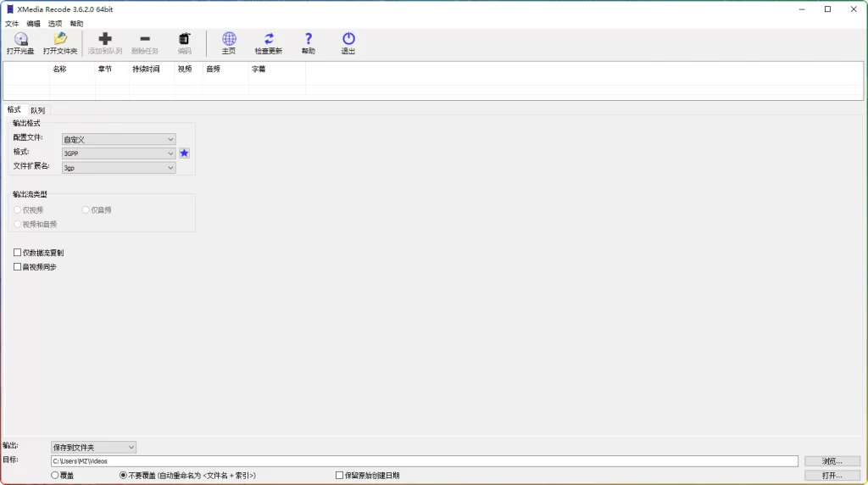Screen dimensions: 868x485
Task: Click the 打开... button at bottom right
Action: coord(832,476)
